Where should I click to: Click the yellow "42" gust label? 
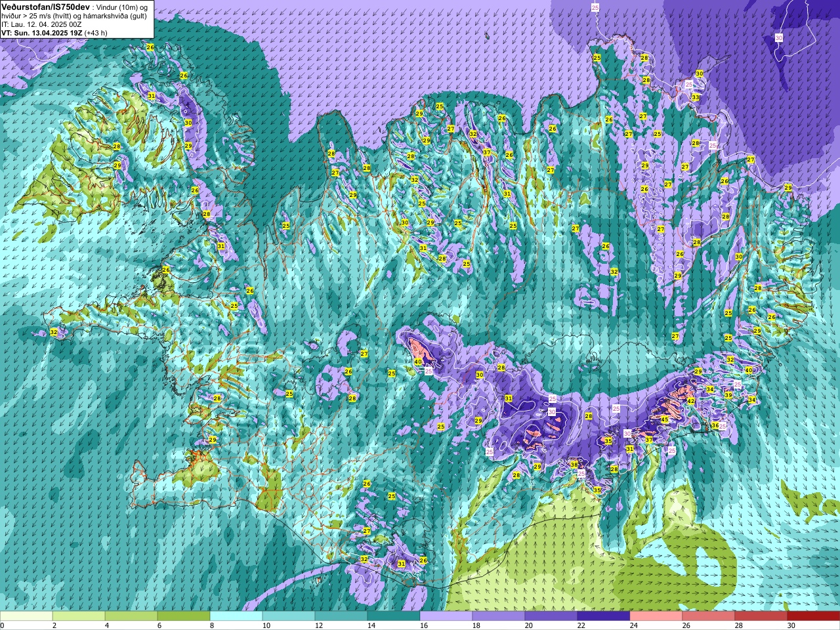tap(690, 401)
